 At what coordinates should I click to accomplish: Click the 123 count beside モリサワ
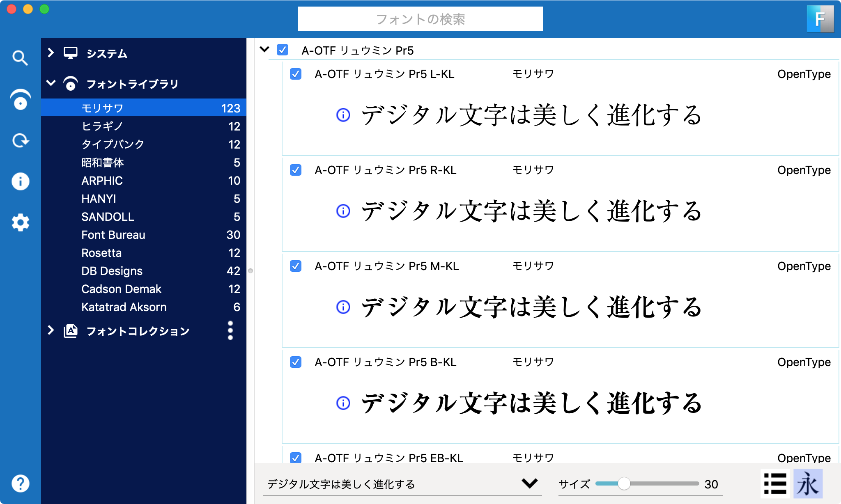tap(231, 108)
